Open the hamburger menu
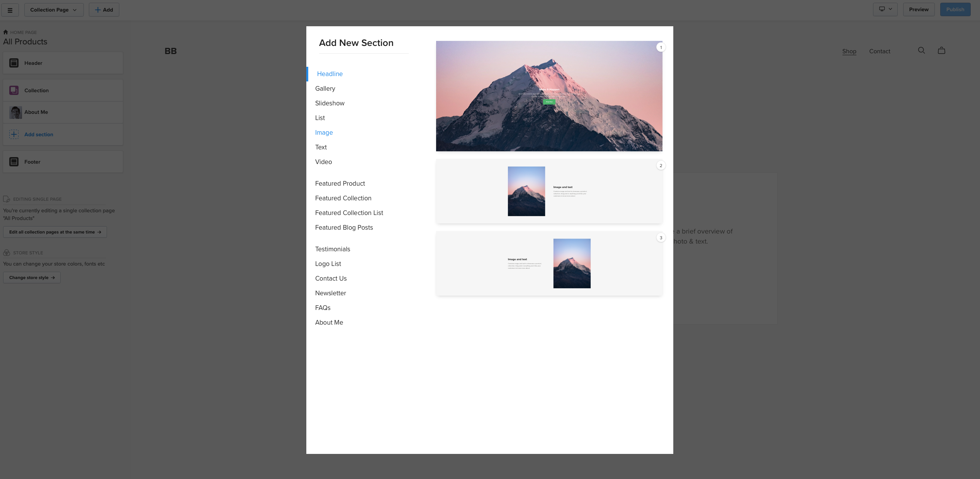 click(10, 10)
